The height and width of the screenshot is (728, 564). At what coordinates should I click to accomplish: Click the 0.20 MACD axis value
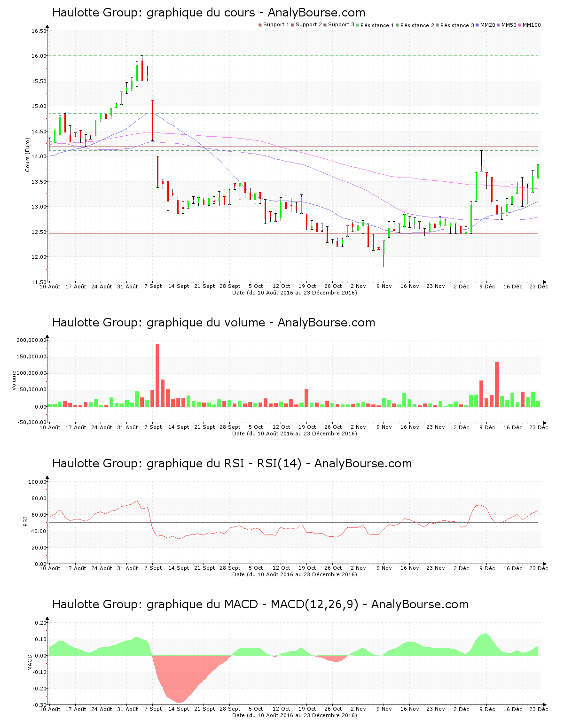(x=41, y=623)
